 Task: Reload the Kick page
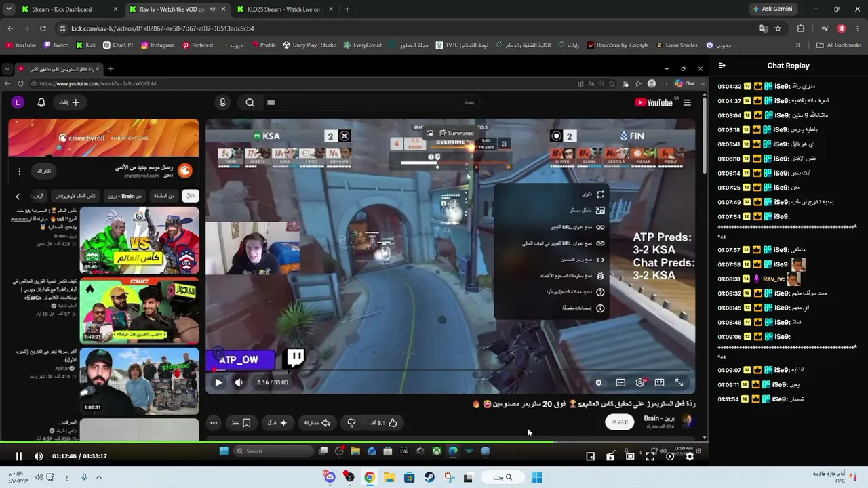[43, 28]
